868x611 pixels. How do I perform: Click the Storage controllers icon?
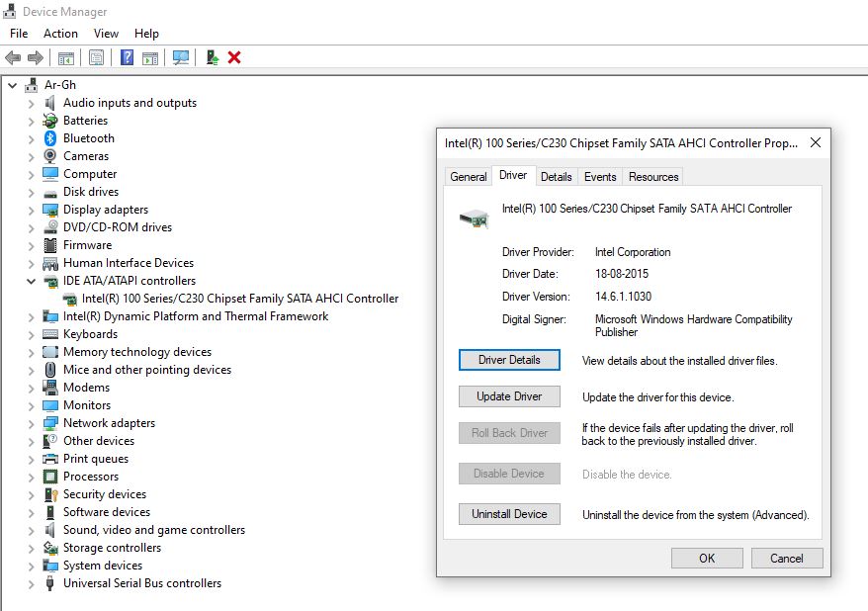(x=50, y=548)
